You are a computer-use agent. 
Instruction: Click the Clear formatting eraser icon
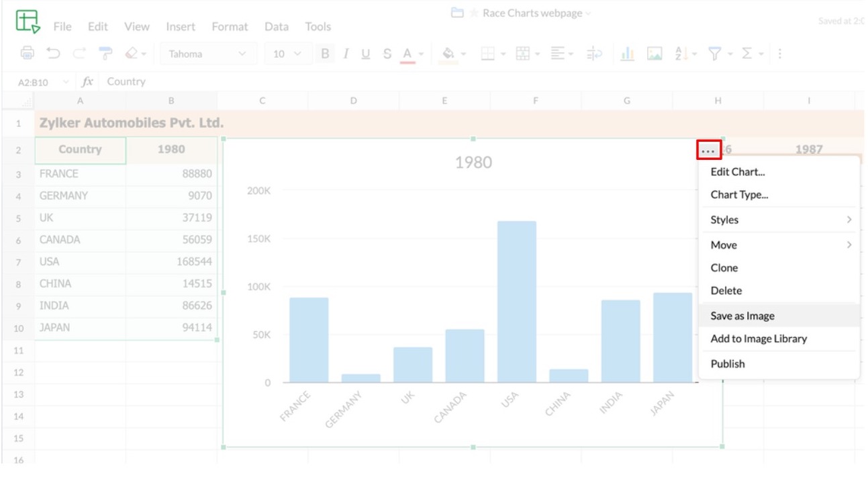(x=130, y=54)
